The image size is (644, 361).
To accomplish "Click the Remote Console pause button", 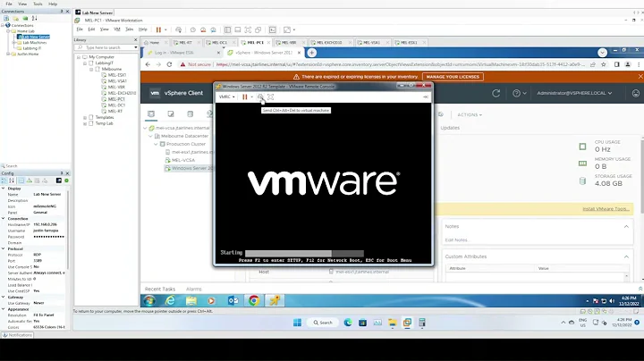I will [x=245, y=97].
